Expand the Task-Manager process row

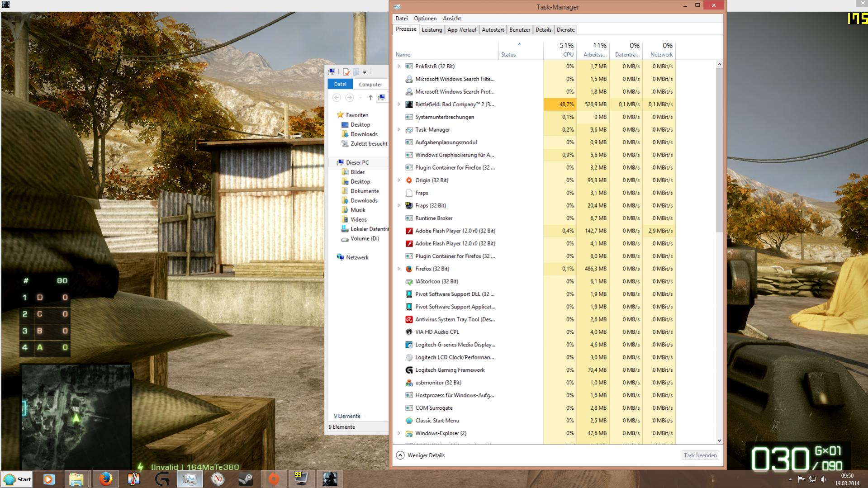pyautogui.click(x=399, y=130)
